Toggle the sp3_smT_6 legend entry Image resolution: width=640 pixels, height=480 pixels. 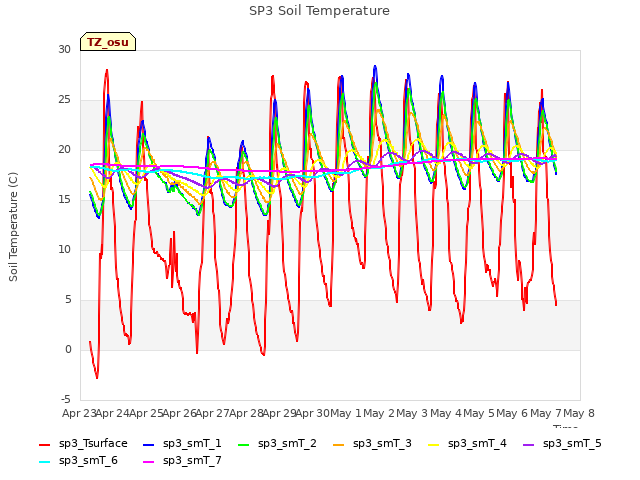[78, 460]
